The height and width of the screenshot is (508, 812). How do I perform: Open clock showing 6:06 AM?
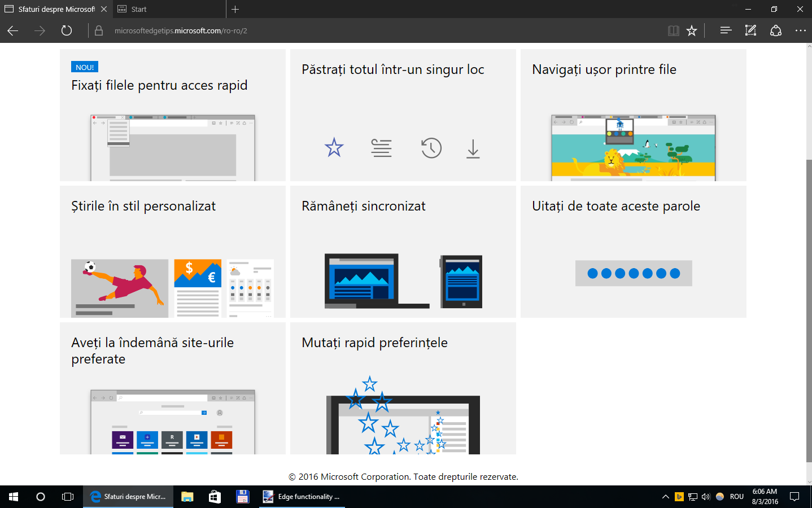coord(765,497)
